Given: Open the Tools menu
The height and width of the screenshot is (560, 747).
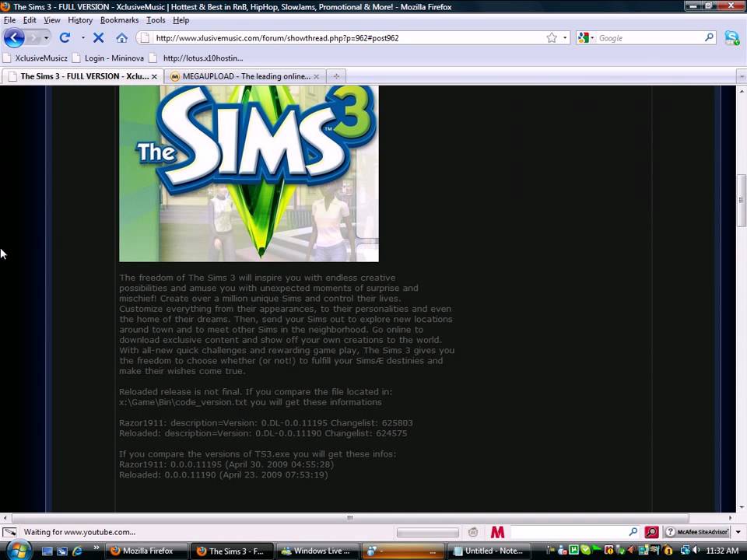Looking at the screenshot, I should point(156,20).
